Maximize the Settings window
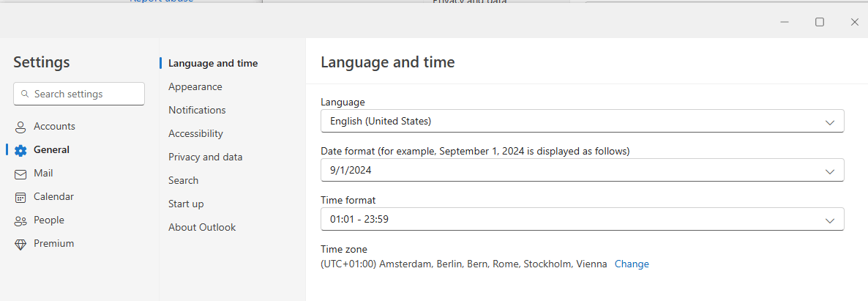Image resolution: width=868 pixels, height=301 pixels. pos(820,22)
